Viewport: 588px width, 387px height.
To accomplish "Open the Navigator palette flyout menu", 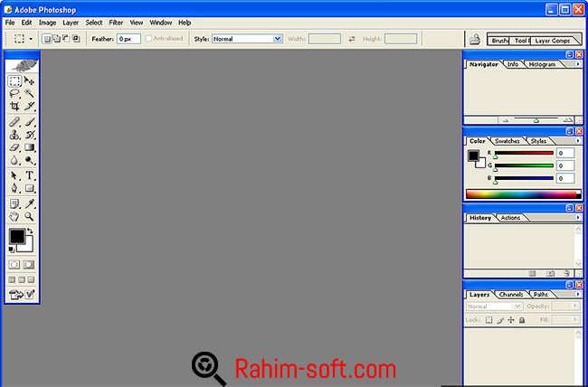I will coord(578,64).
